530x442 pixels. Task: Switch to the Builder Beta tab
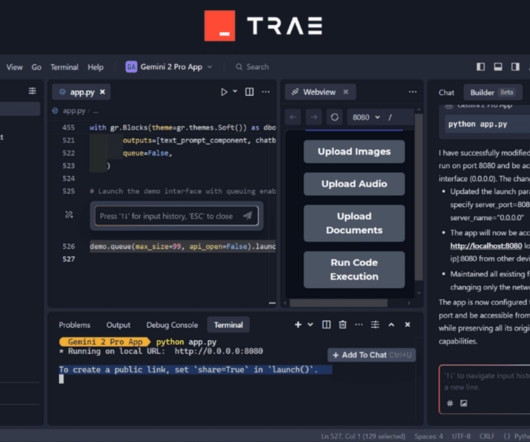coord(492,93)
